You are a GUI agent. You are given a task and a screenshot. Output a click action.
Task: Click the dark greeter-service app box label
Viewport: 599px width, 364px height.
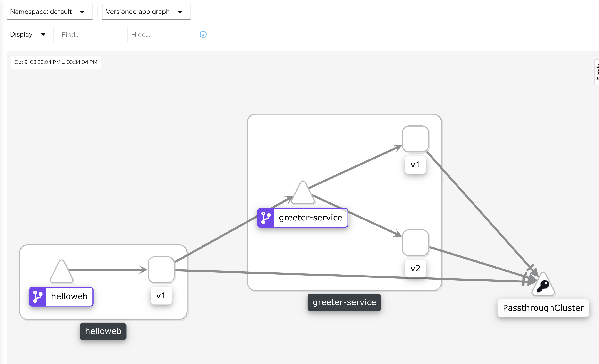(x=344, y=302)
